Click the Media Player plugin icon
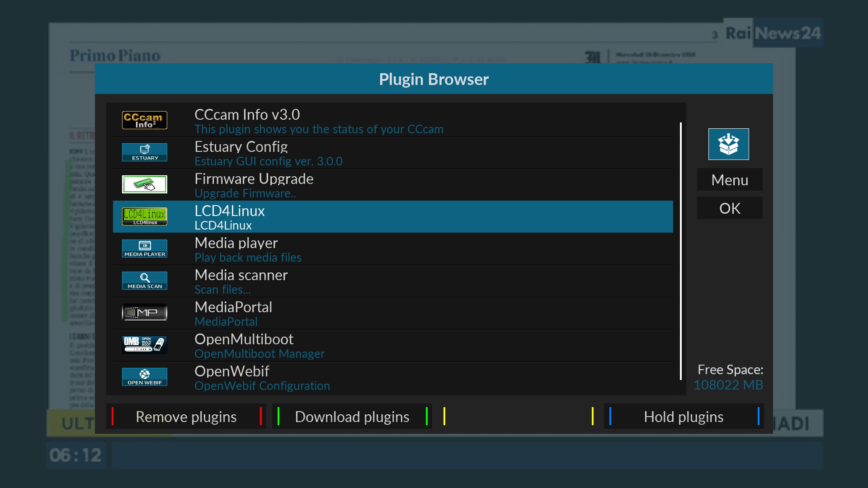Screen dimensions: 868x488 [145, 249]
